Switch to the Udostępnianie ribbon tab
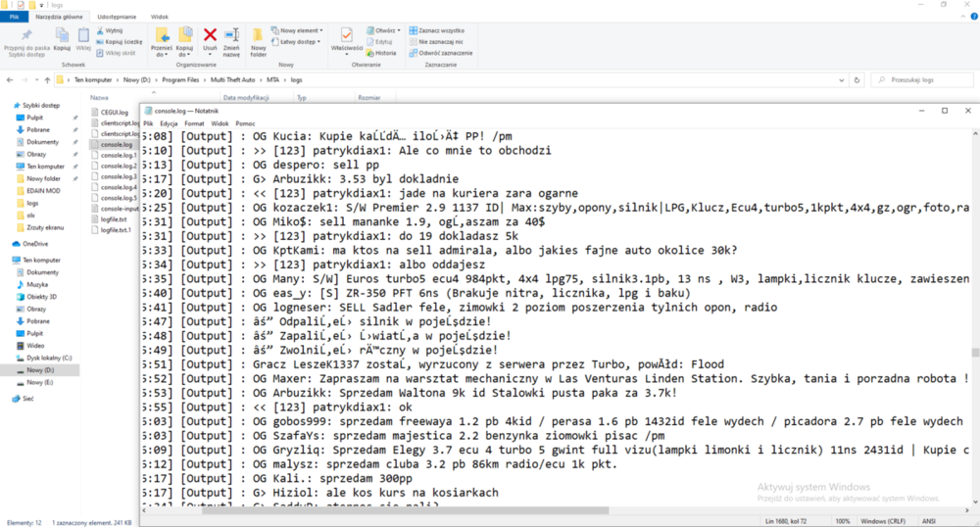 117,17
